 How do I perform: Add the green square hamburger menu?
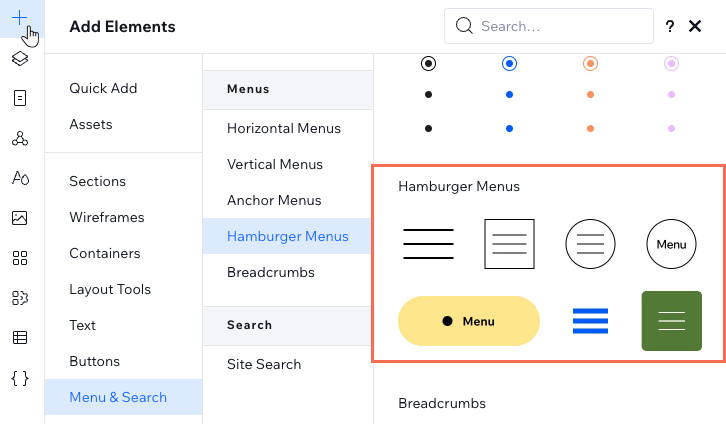click(x=671, y=321)
